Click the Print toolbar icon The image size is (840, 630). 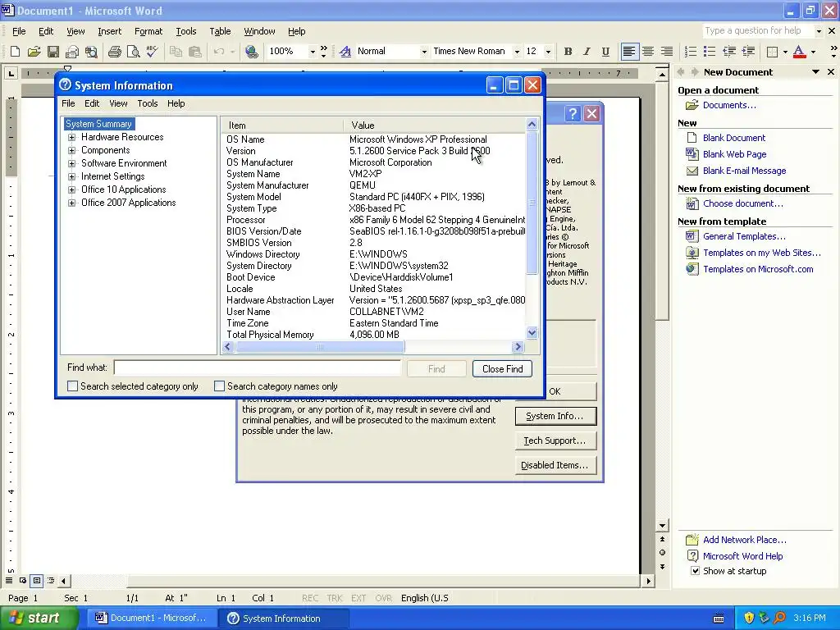(x=114, y=52)
